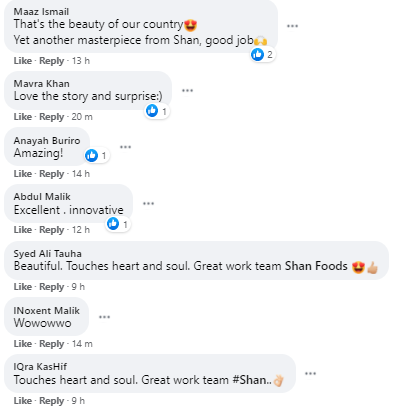Like Abdul Malik's Excellent innovative comment
Viewport: 395px width, 411px height.
23,230
